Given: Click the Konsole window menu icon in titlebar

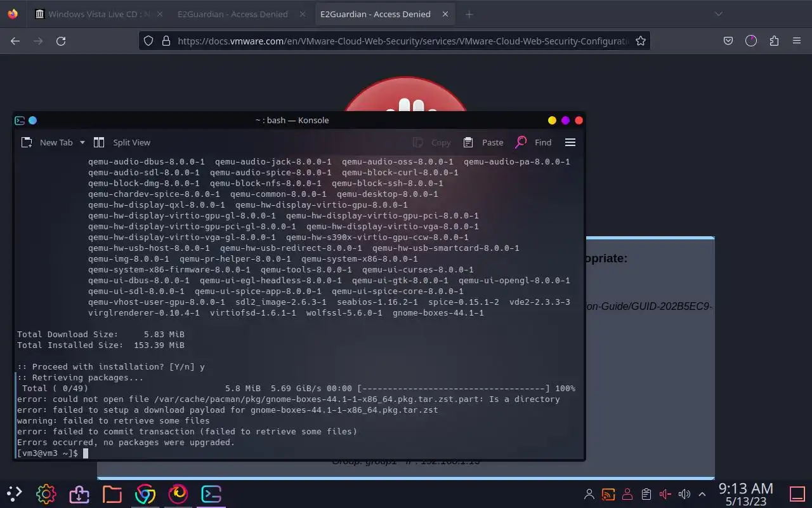Looking at the screenshot, I should pyautogui.click(x=20, y=120).
